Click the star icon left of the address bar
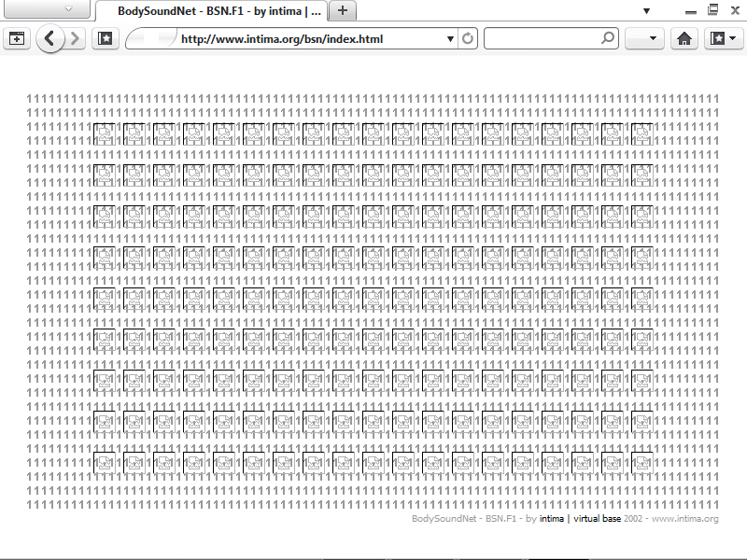 [106, 39]
